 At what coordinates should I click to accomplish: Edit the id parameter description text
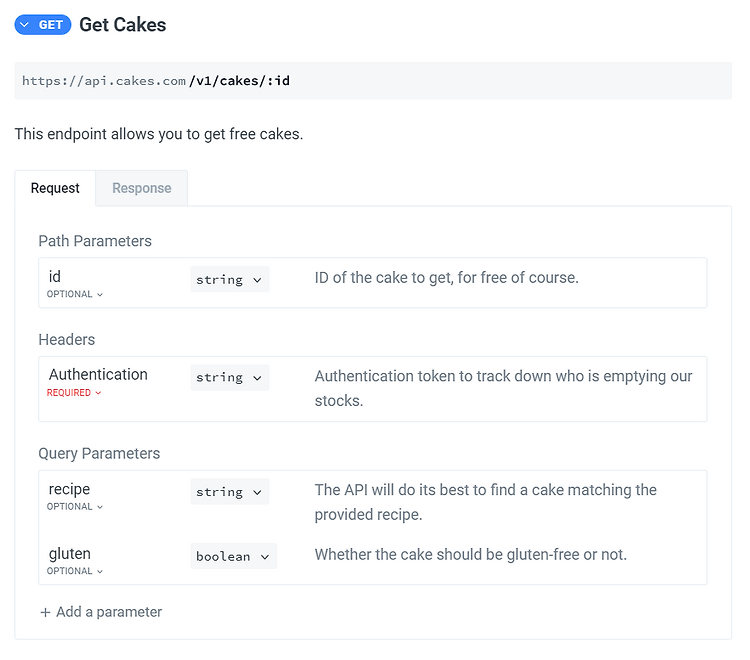446,277
